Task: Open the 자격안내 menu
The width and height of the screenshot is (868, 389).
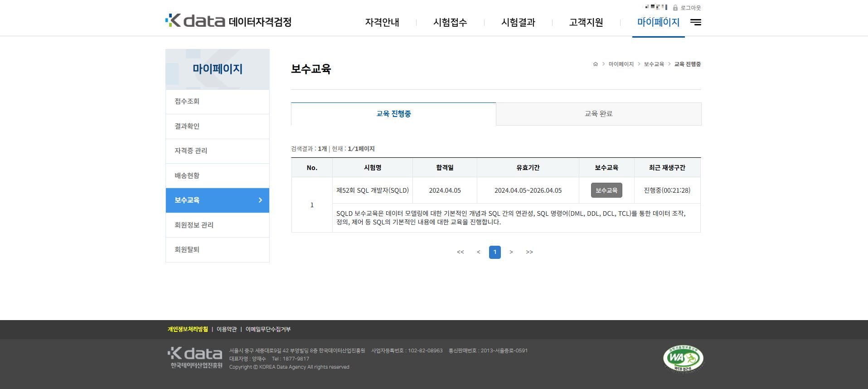Action: pos(382,22)
